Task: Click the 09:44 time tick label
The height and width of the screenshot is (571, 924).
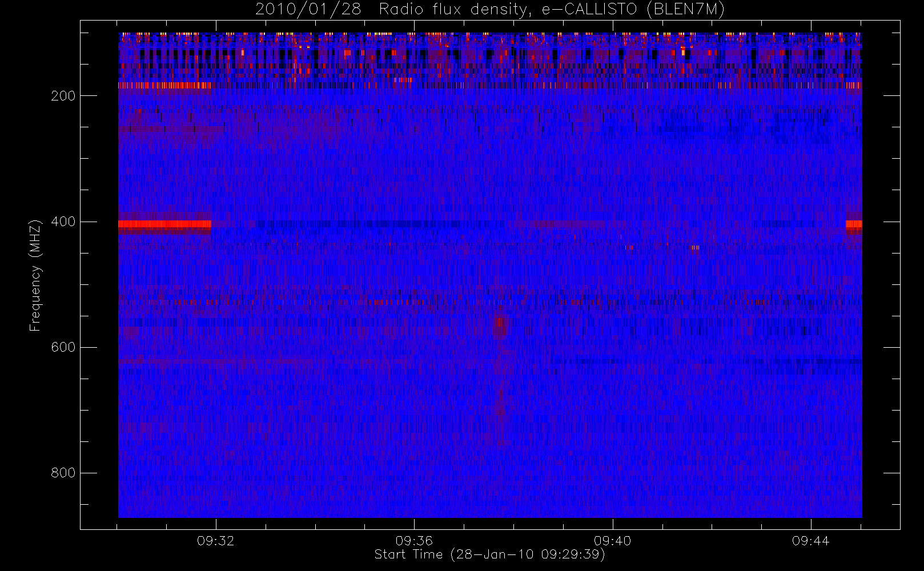Action: coord(811,541)
